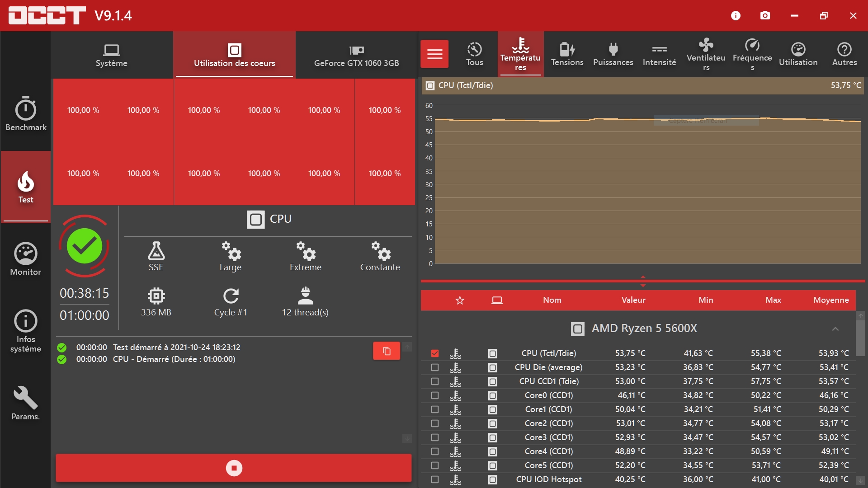Click the log scroll up arrow

point(407,347)
